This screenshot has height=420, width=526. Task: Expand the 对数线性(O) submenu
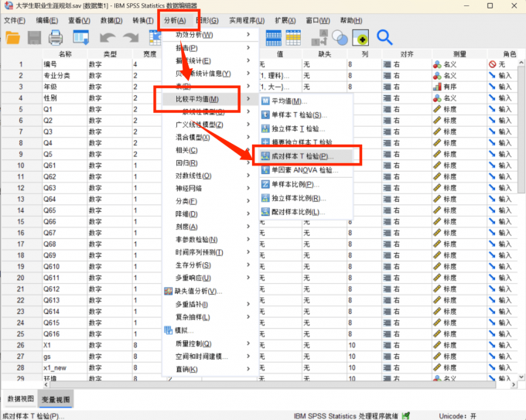click(x=210, y=176)
